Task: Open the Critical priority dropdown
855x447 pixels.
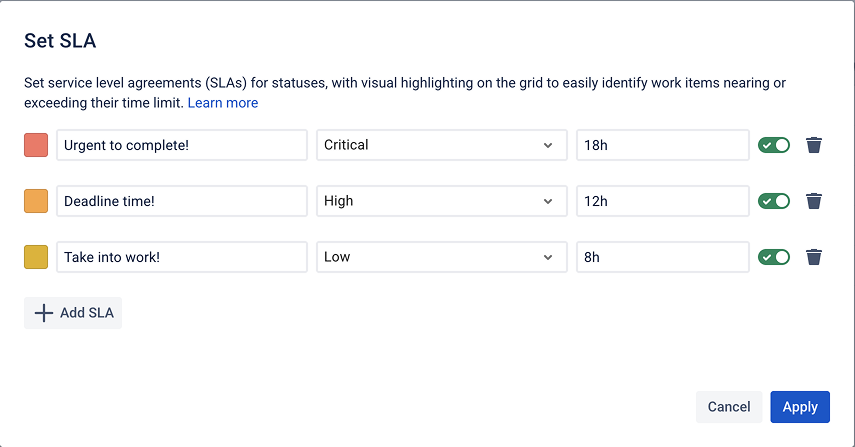Action: tap(439, 145)
